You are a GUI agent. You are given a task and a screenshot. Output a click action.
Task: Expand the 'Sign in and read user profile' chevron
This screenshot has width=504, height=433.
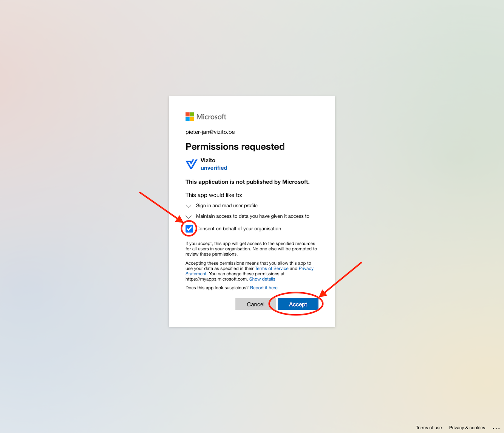pyautogui.click(x=189, y=206)
